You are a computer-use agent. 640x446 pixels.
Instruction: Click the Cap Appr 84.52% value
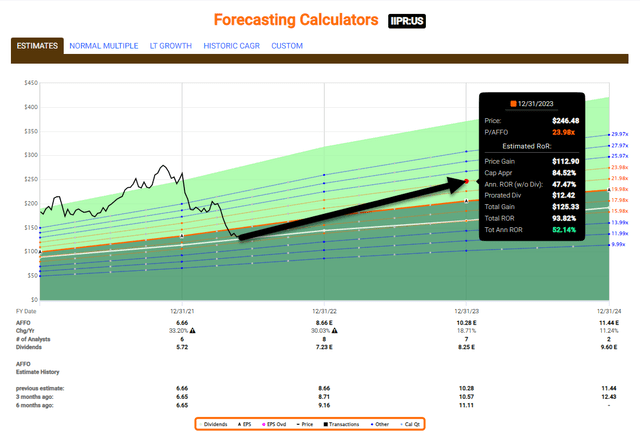point(564,173)
